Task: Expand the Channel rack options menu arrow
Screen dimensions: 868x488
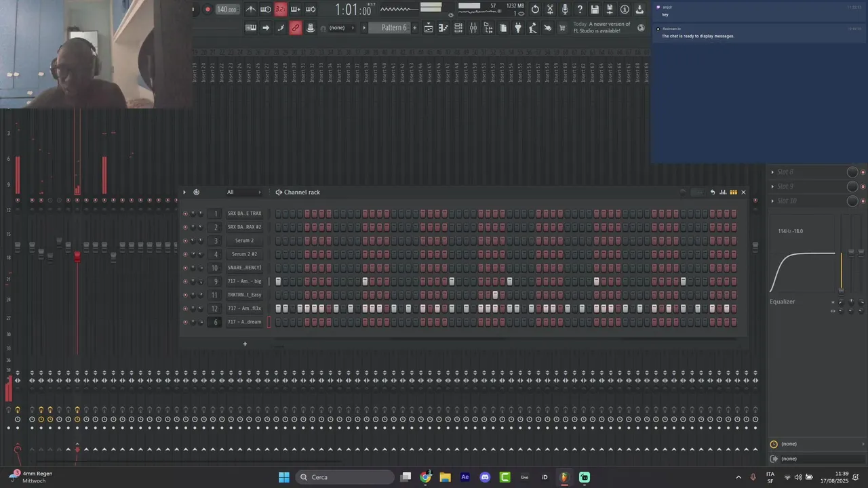Action: point(184,192)
